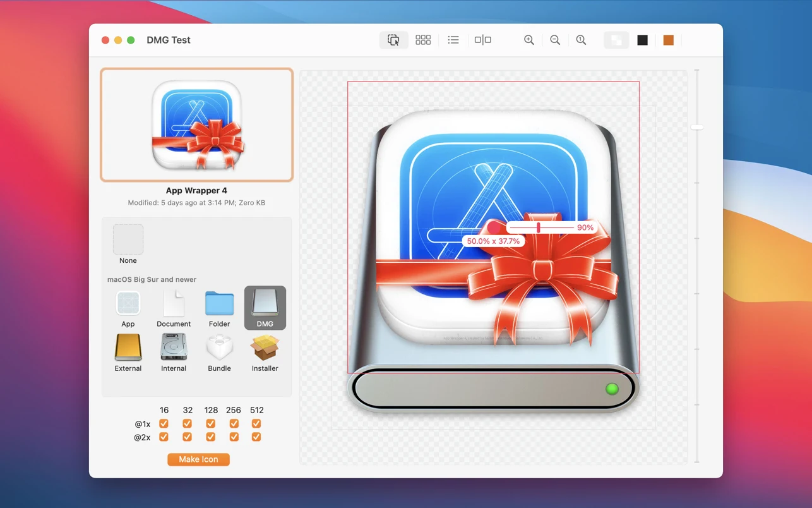Select the None template option
812x508 pixels.
tap(128, 240)
